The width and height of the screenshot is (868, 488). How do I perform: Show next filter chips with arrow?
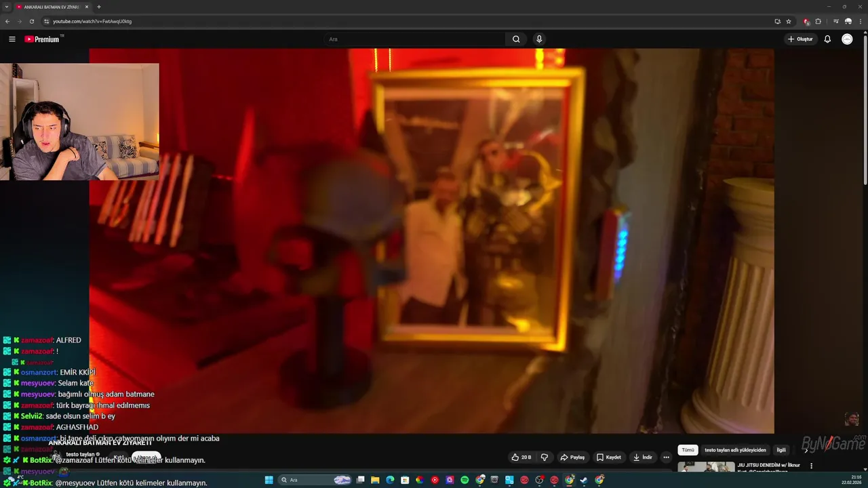tap(806, 450)
